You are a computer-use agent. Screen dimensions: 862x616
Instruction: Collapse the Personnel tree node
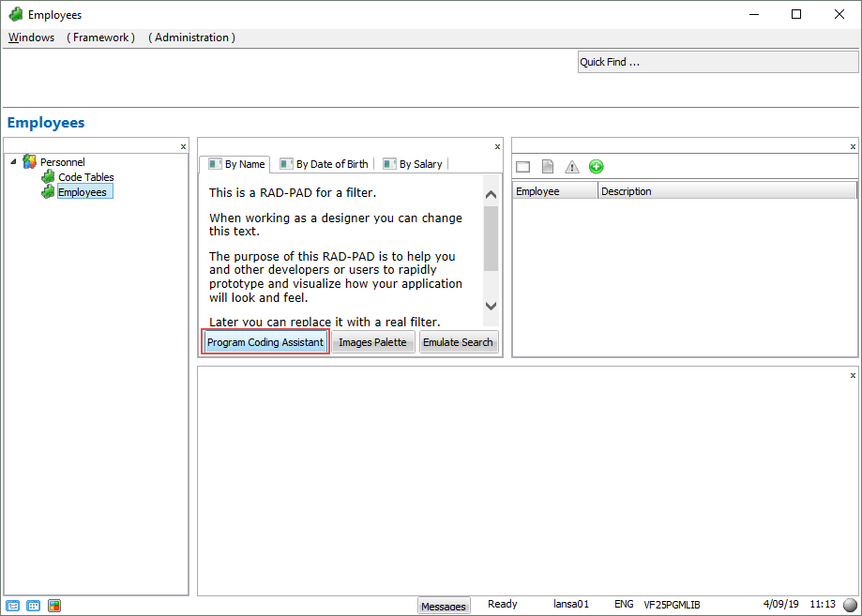tap(13, 161)
